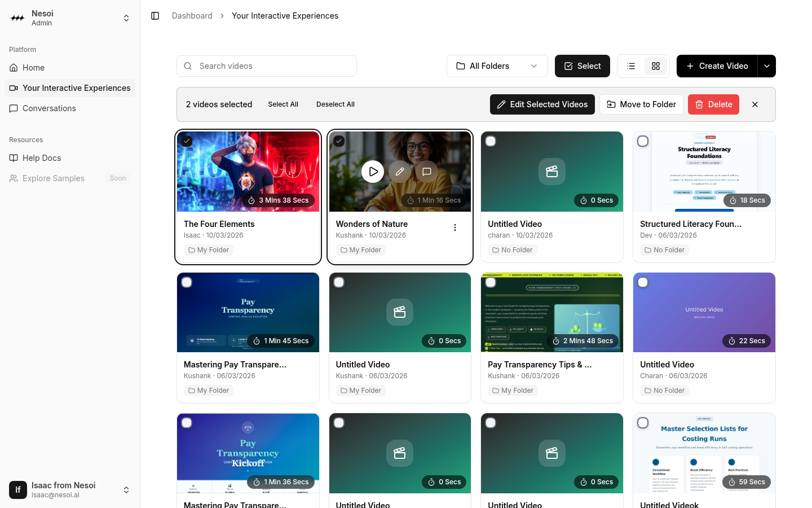The height and width of the screenshot is (508, 812).
Task: Open three-dot menu for Wonders of Nature
Action: click(x=455, y=227)
